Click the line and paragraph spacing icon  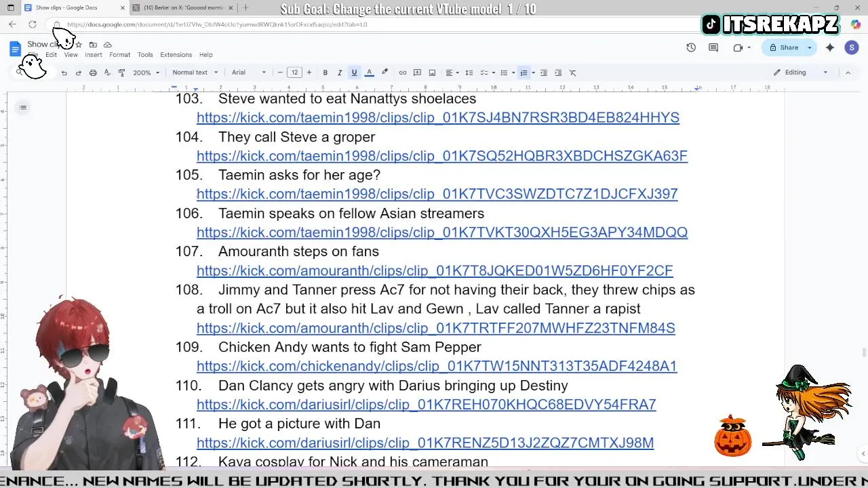[x=469, y=73]
